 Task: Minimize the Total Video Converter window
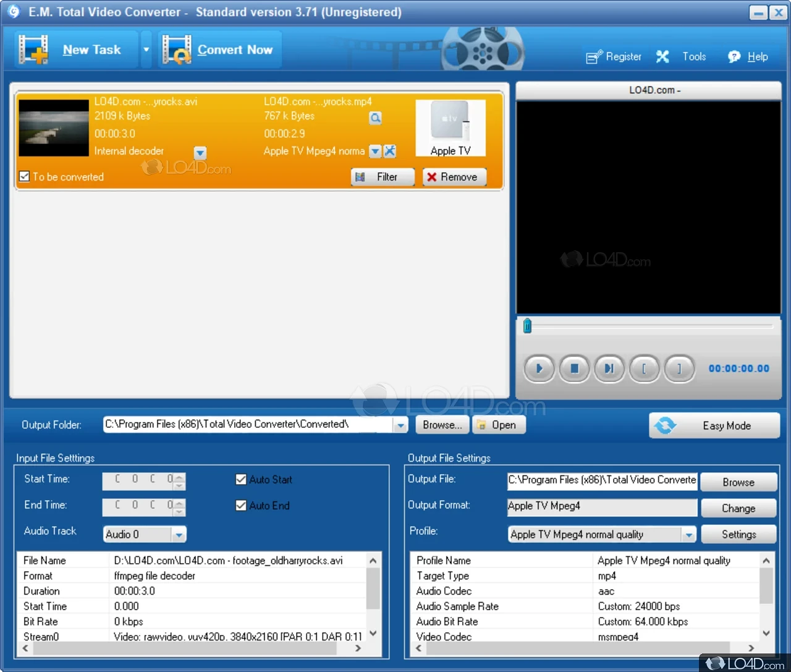758,12
